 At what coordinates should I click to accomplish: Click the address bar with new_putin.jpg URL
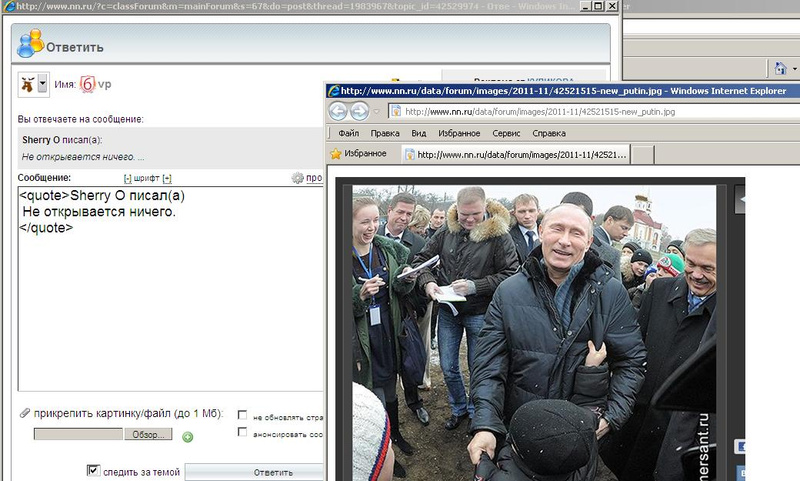pyautogui.click(x=594, y=111)
